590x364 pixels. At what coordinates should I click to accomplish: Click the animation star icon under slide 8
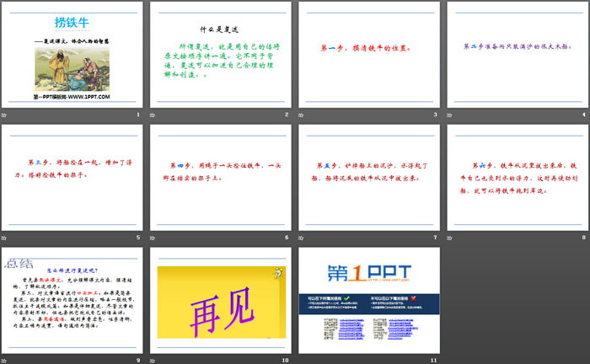pyautogui.click(x=449, y=238)
